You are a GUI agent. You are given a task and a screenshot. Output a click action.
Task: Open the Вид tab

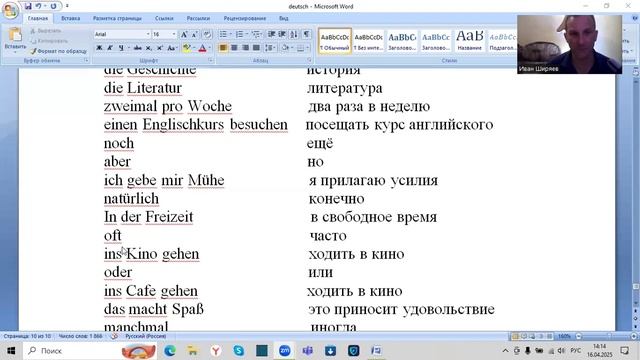pyautogui.click(x=284, y=18)
